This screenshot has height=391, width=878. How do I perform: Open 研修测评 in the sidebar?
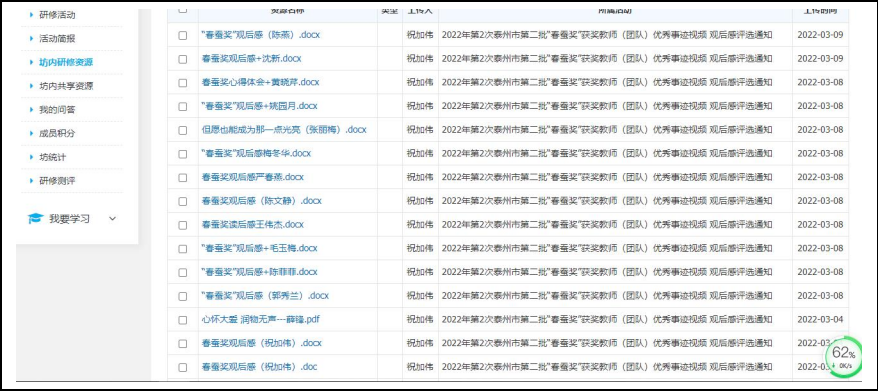tap(57, 181)
